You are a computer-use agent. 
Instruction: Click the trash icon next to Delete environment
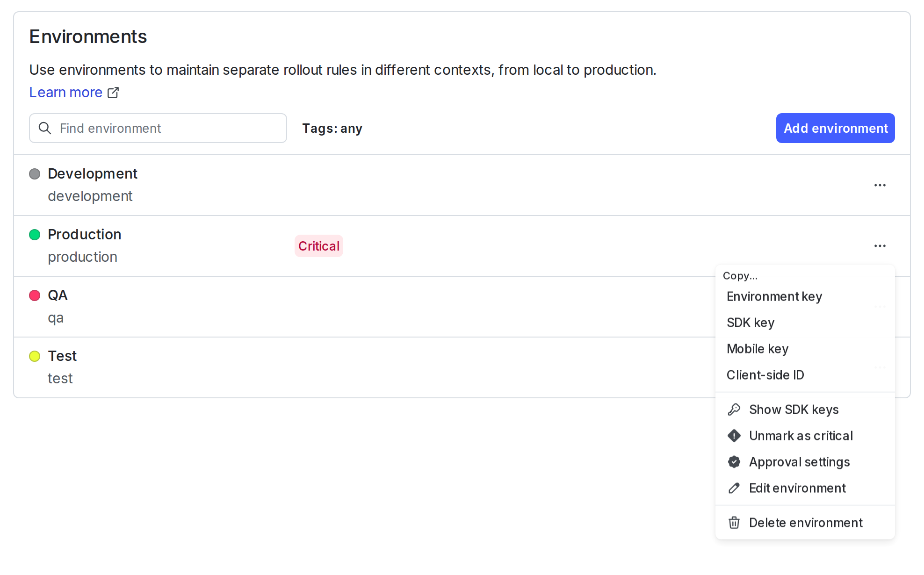click(734, 522)
